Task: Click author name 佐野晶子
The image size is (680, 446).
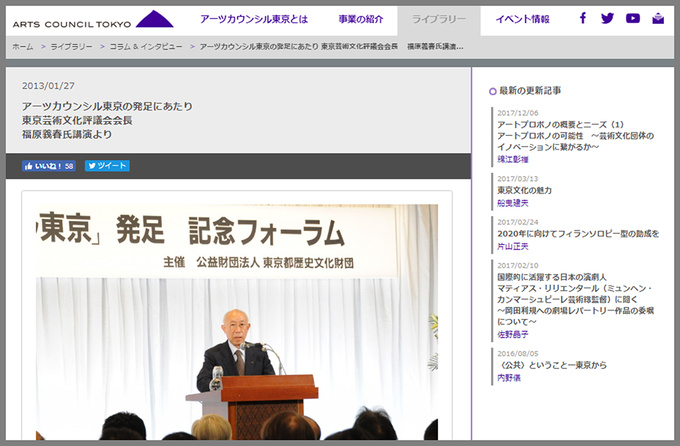Action: [x=512, y=335]
